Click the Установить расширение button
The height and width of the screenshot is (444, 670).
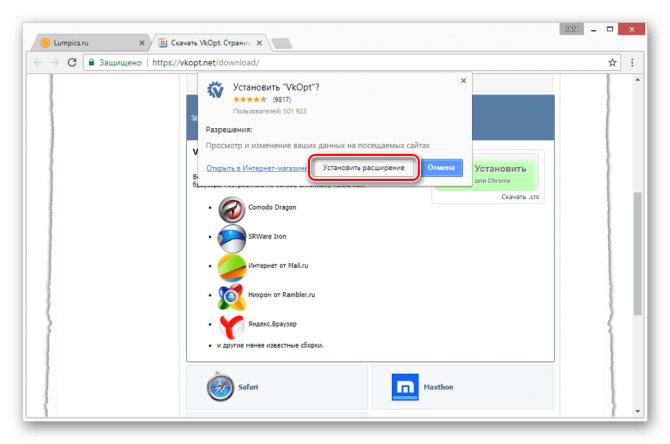(364, 168)
